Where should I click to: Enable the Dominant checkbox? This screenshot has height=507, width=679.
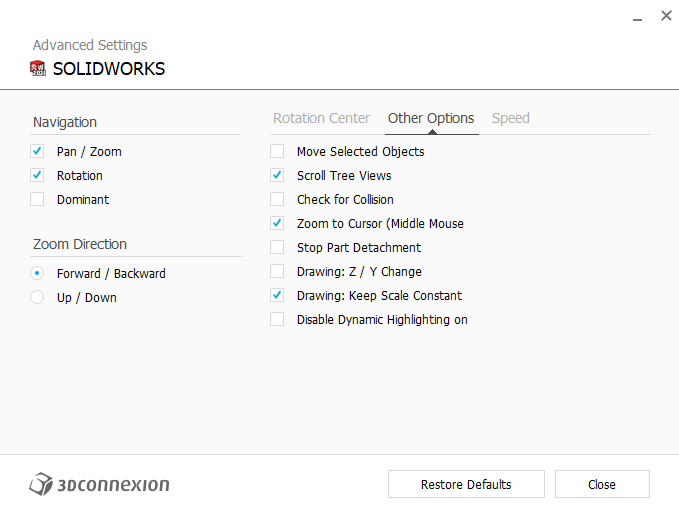click(37, 199)
